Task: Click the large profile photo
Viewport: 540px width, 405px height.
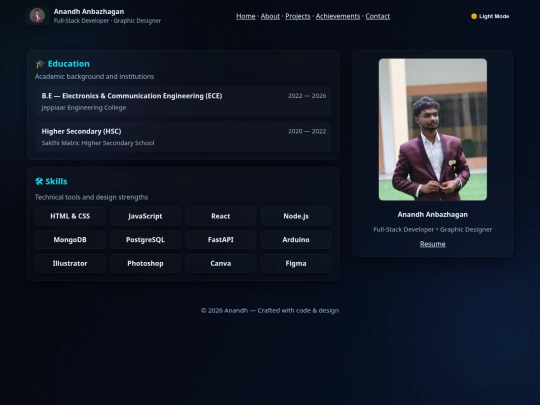Action: click(433, 129)
